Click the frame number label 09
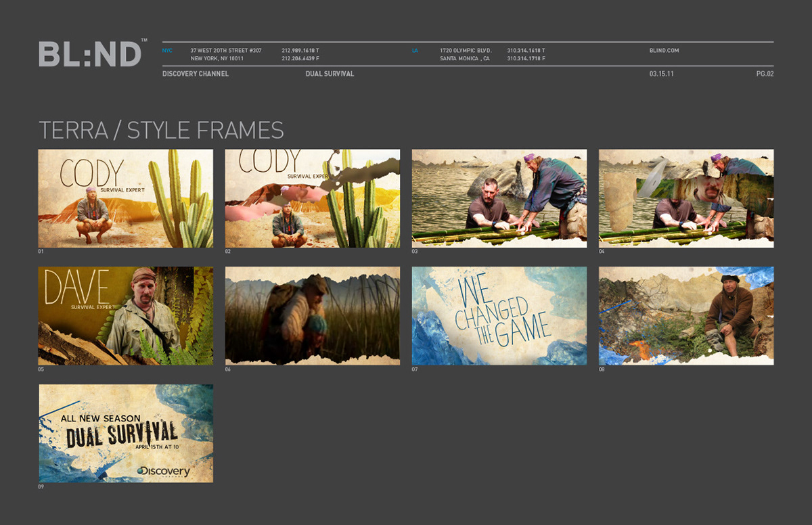The image size is (812, 525). [x=41, y=486]
